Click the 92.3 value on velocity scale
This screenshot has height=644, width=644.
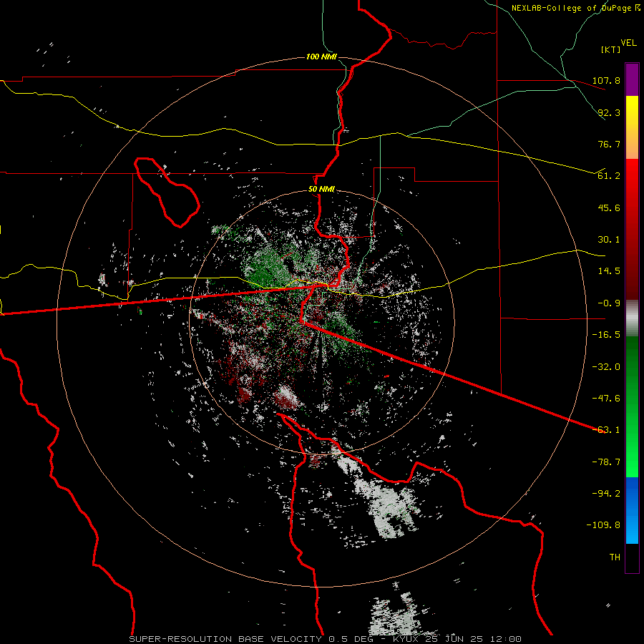(609, 112)
